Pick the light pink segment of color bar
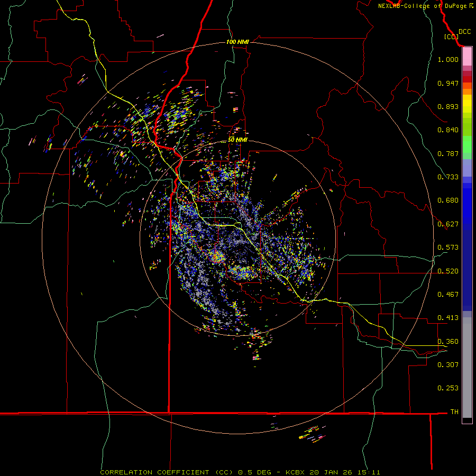Viewport: 476px width, 476px height. pyautogui.click(x=467, y=57)
